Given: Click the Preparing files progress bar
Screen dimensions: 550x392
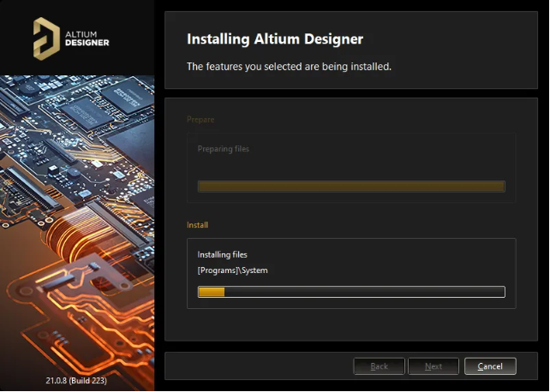Looking at the screenshot, I should click(x=351, y=187).
